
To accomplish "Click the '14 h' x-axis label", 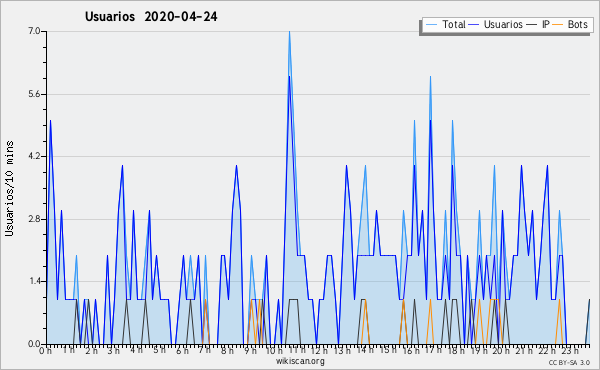I will 365,350.
